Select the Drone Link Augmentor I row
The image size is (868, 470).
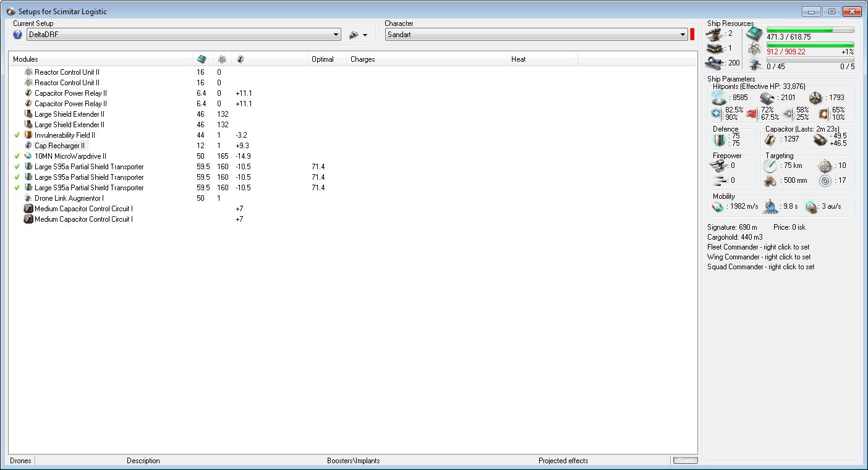[352, 198]
